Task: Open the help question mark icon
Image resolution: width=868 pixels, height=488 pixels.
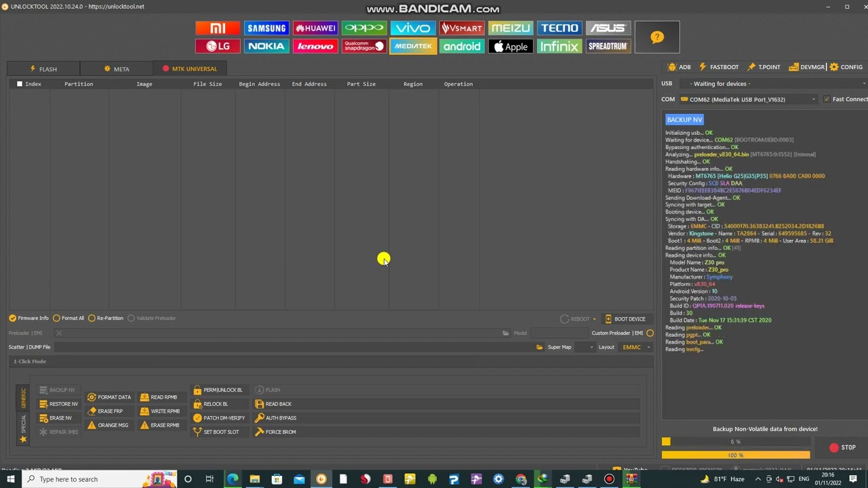Action: coord(657,37)
